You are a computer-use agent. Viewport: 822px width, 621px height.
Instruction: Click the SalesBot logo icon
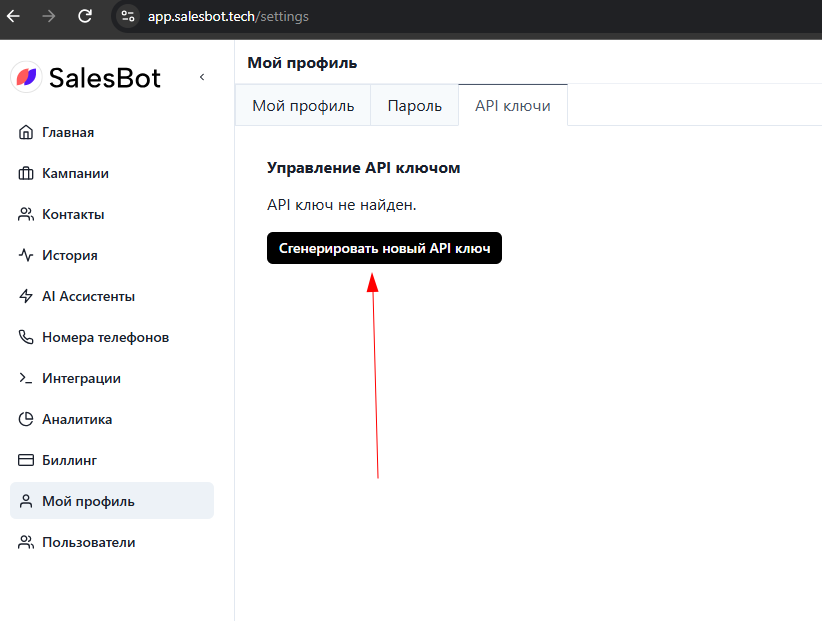(26, 78)
